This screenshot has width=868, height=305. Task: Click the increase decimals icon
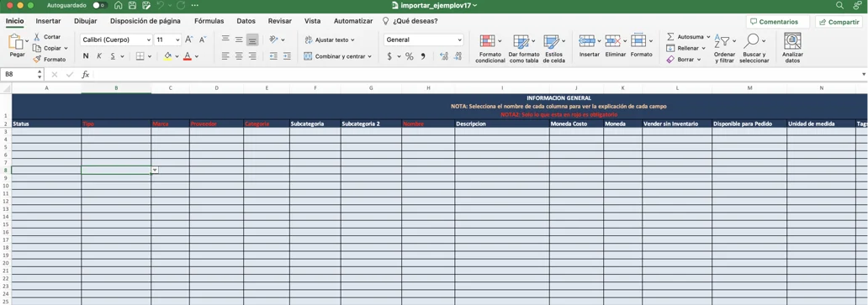[443, 56]
